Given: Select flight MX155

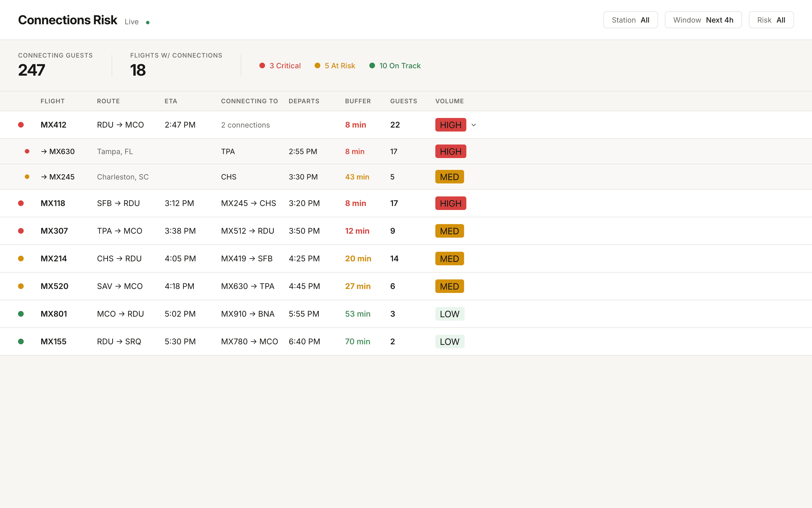Looking at the screenshot, I should [53, 341].
